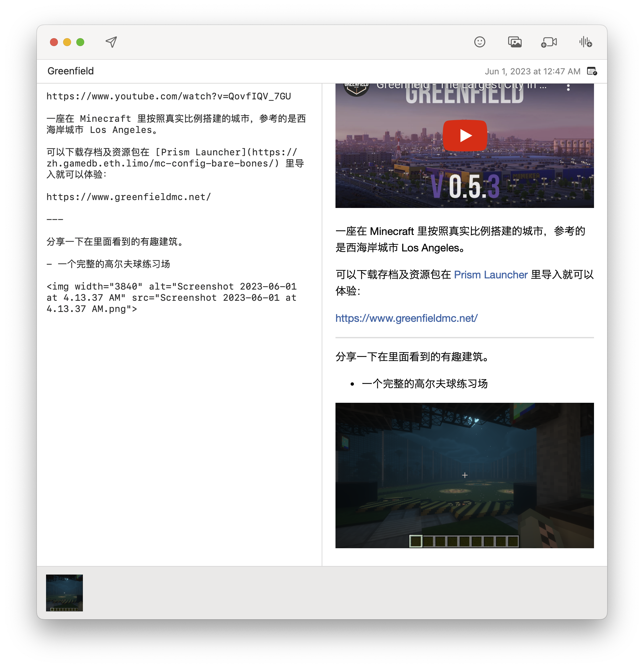Click the add video icon

(x=549, y=42)
